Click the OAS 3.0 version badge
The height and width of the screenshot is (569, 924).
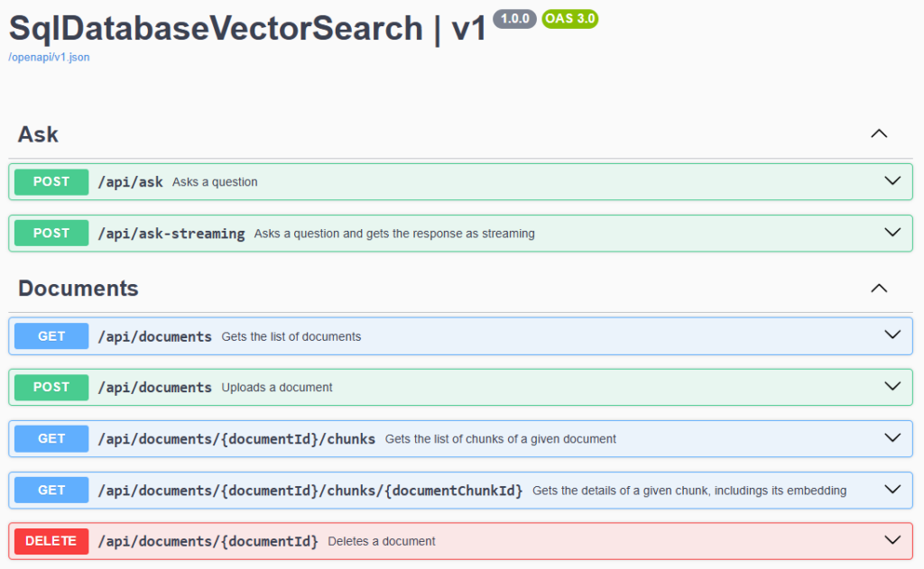[569, 18]
